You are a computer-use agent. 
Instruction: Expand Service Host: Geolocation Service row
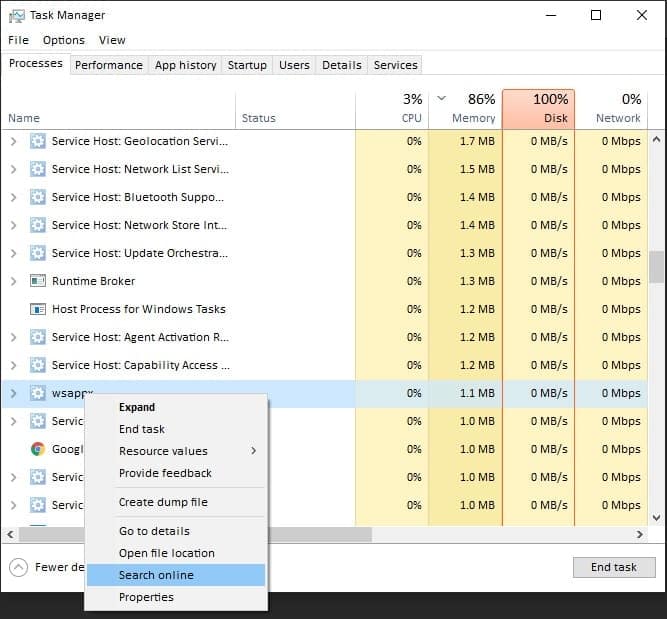coord(14,141)
